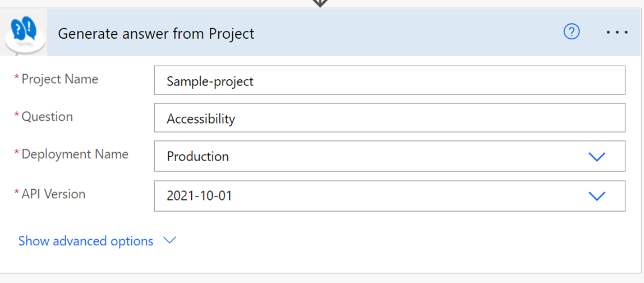This screenshot has width=644, height=283.
Task: Click the chevron arrow in Deployment Name
Action: (597, 157)
